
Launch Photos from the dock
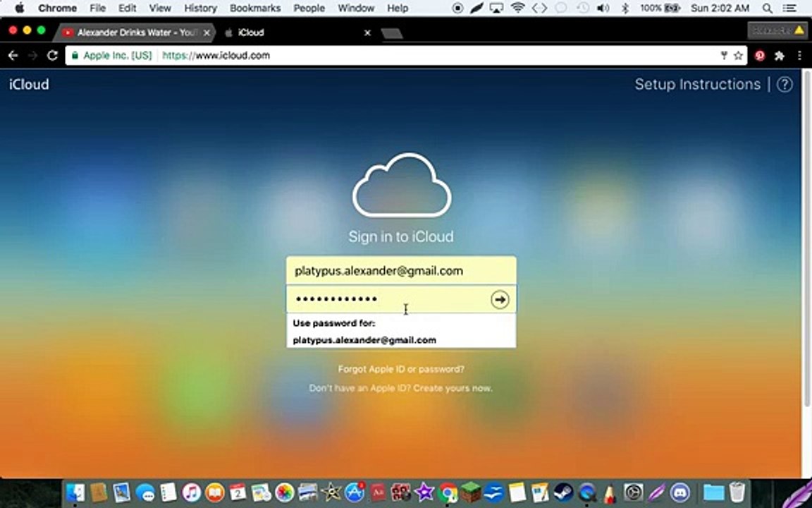pos(284,492)
